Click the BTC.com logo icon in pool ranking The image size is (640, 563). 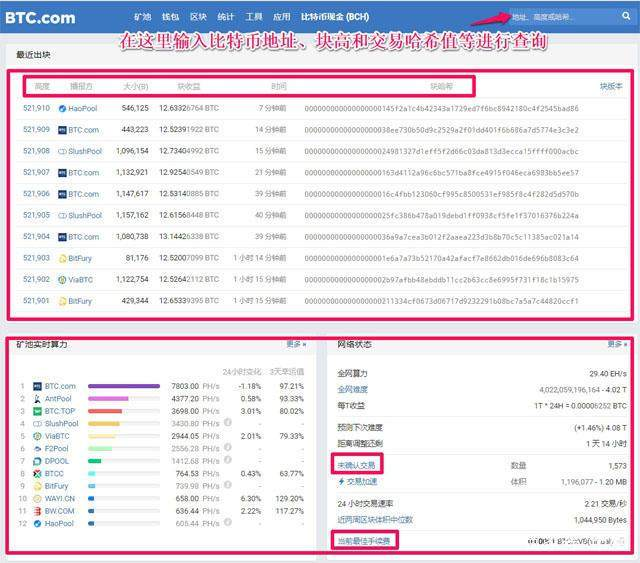pos(37,386)
